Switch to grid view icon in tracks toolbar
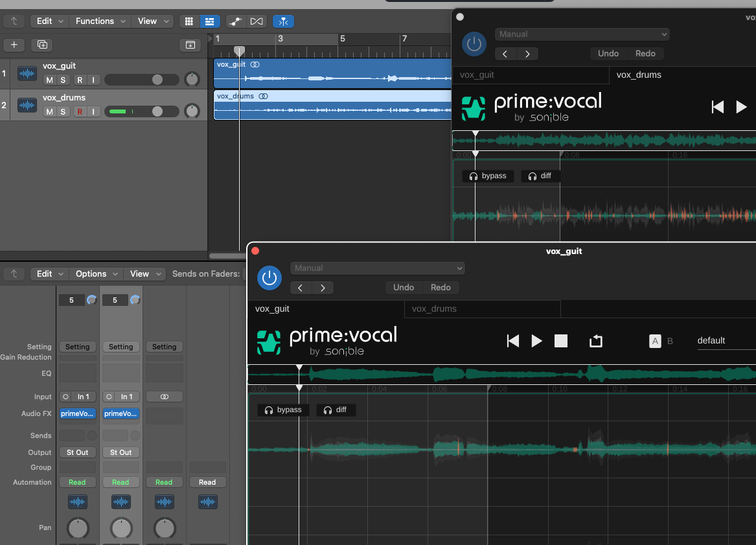756x545 pixels. tap(189, 21)
